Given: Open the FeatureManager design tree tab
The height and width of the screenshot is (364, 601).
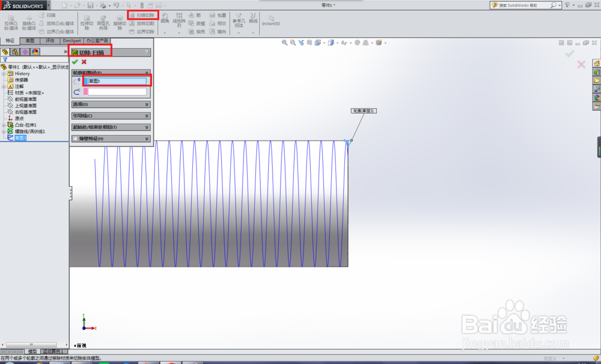Looking at the screenshot, I should (x=5, y=52).
